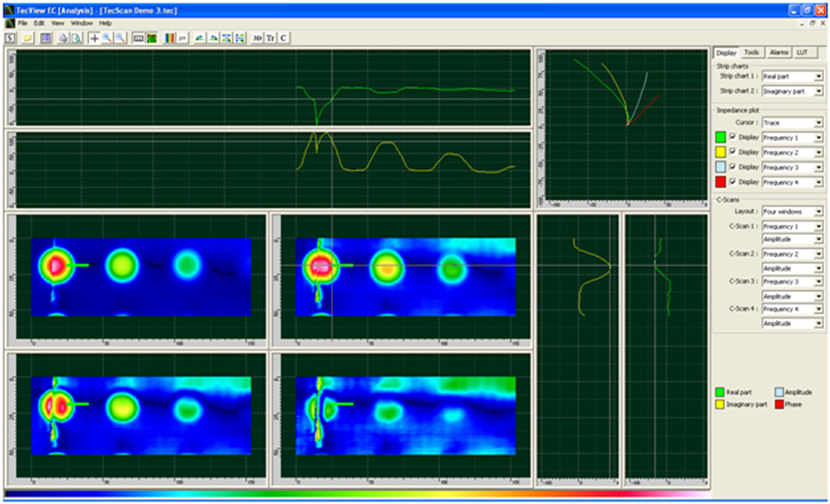The width and height of the screenshot is (830, 504).
Task: Click the first green-blue peak toolbar icon
Action: coord(199,38)
